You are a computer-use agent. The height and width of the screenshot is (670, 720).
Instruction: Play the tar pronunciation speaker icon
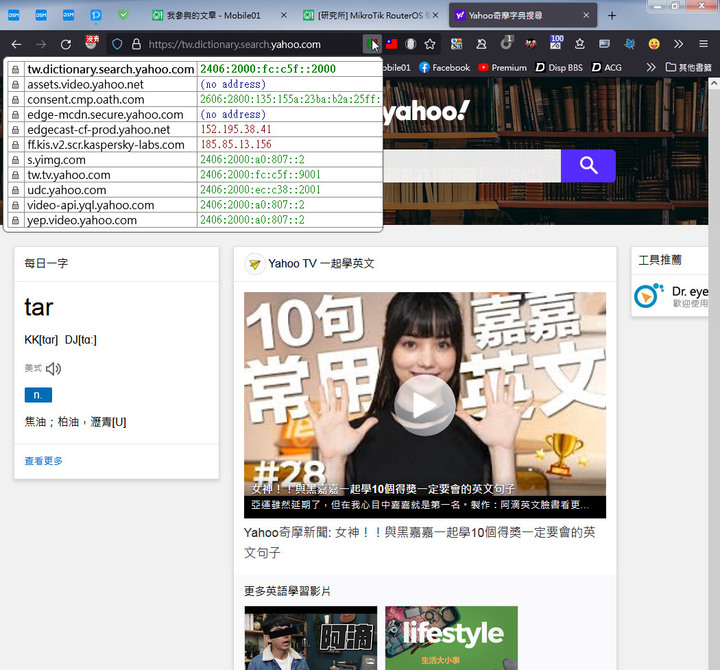tap(53, 368)
